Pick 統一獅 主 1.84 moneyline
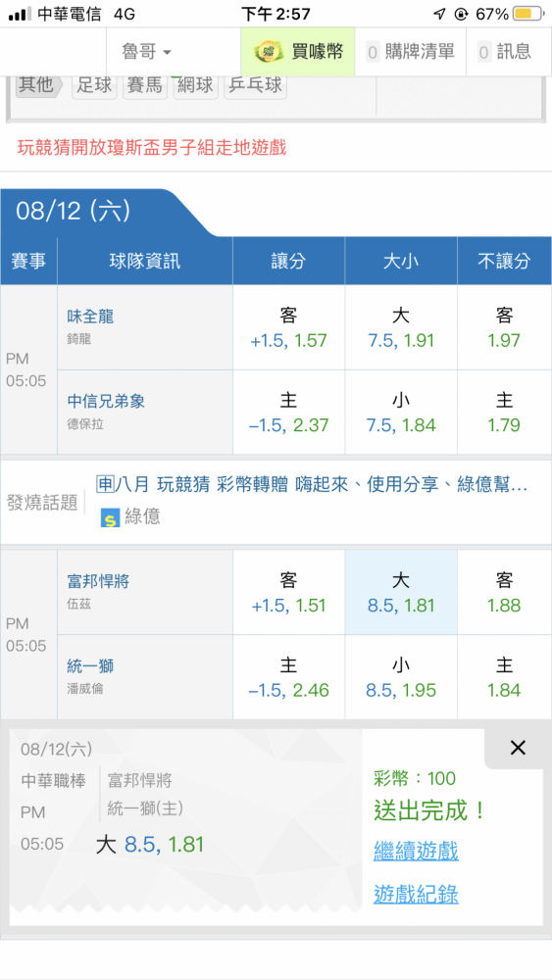 504,677
